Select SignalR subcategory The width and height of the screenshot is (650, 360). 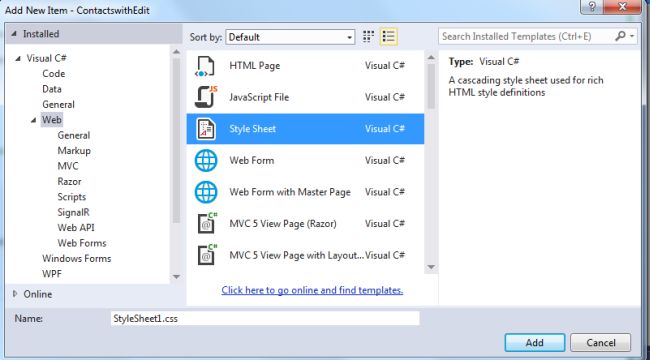tap(73, 212)
